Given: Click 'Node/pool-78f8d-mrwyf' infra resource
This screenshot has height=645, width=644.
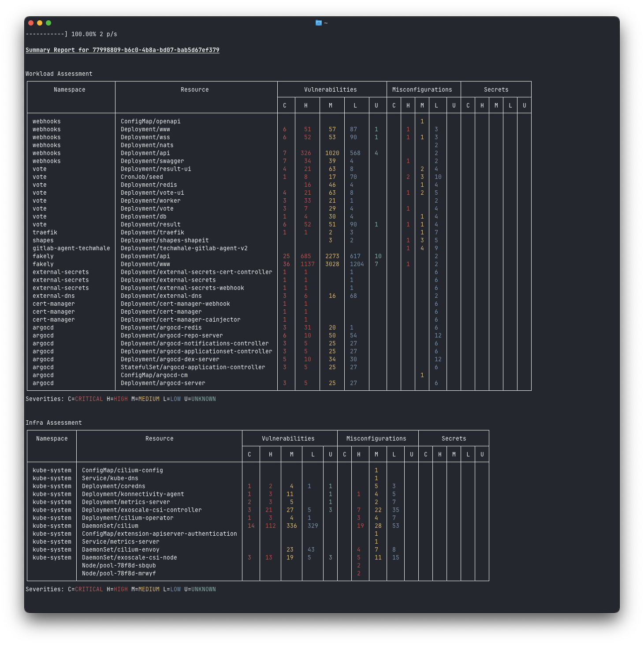Looking at the screenshot, I should click(x=119, y=574).
